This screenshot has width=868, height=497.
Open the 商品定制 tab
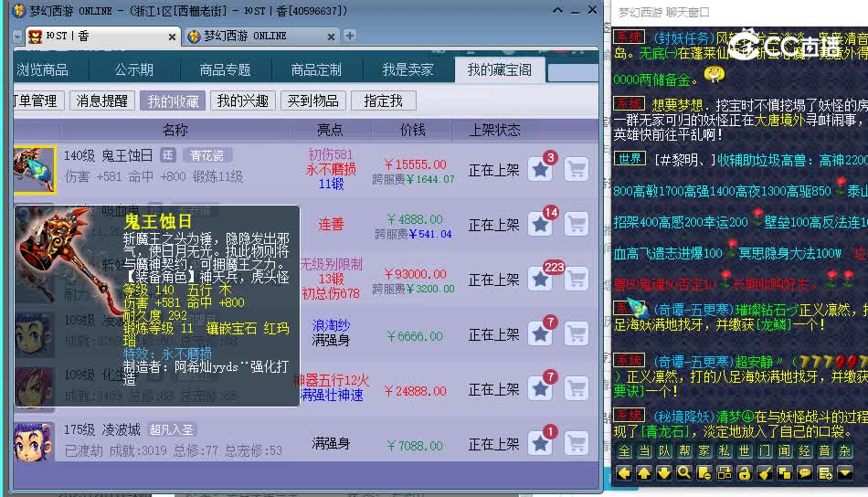(x=317, y=69)
